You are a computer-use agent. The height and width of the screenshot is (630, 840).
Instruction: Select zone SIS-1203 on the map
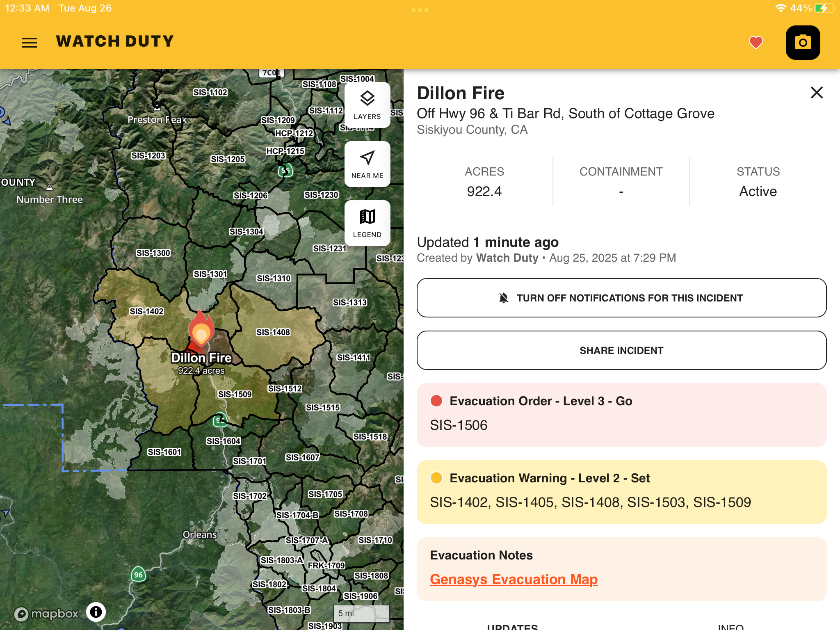pyautogui.click(x=148, y=155)
